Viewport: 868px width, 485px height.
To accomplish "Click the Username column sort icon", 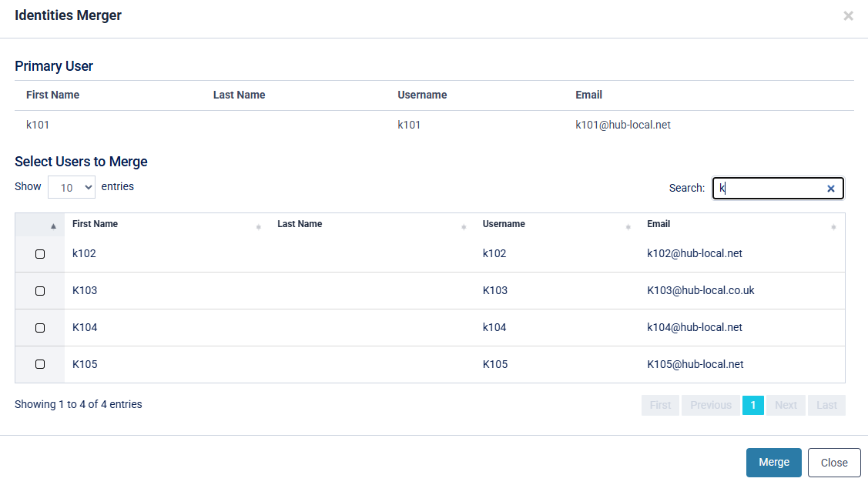I will 628,227.
